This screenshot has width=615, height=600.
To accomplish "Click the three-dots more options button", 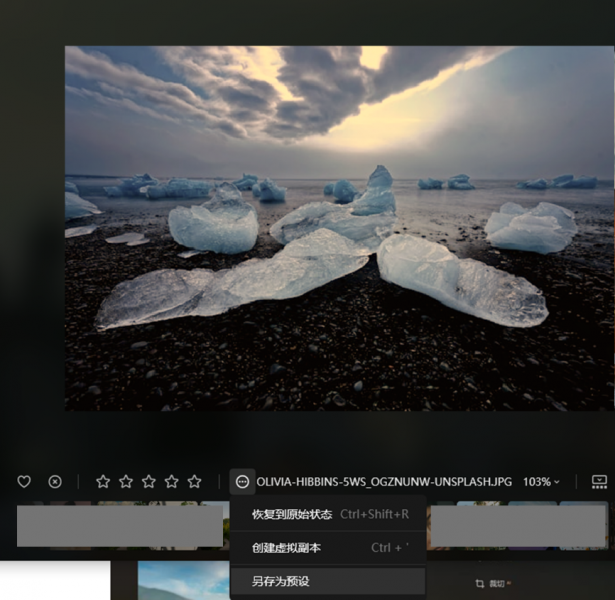I will pyautogui.click(x=242, y=482).
